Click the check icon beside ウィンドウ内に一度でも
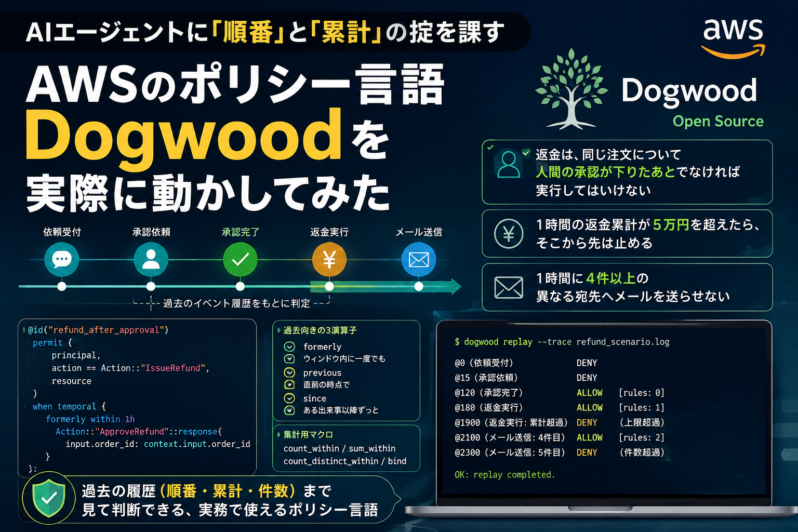 pyautogui.click(x=289, y=358)
